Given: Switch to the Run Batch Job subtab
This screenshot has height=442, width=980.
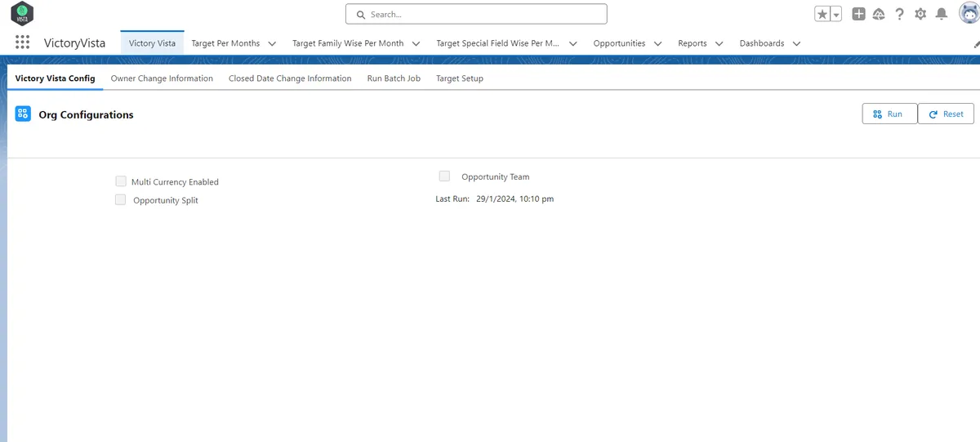Looking at the screenshot, I should pyautogui.click(x=394, y=78).
